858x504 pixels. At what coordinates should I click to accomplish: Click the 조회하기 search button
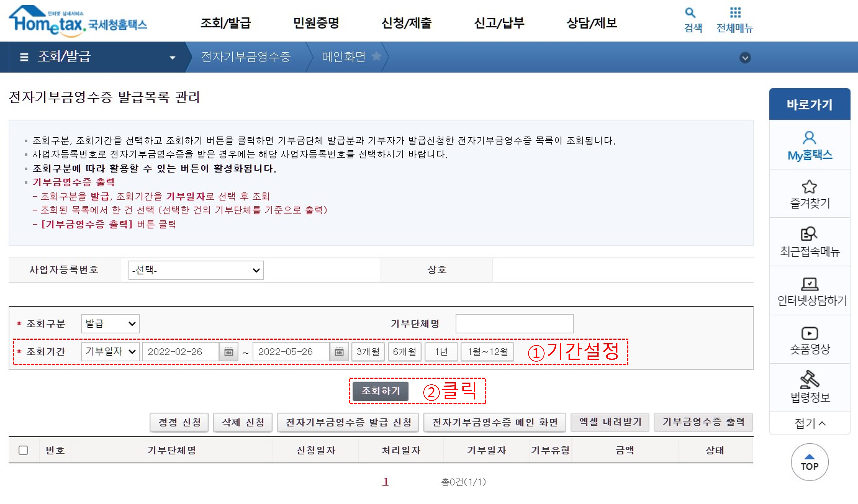click(x=380, y=391)
